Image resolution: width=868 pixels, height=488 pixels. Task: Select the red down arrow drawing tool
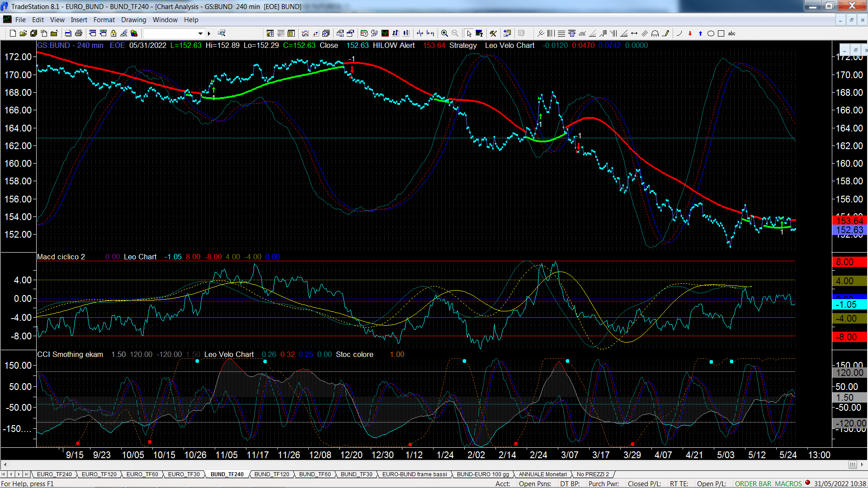[x=690, y=33]
